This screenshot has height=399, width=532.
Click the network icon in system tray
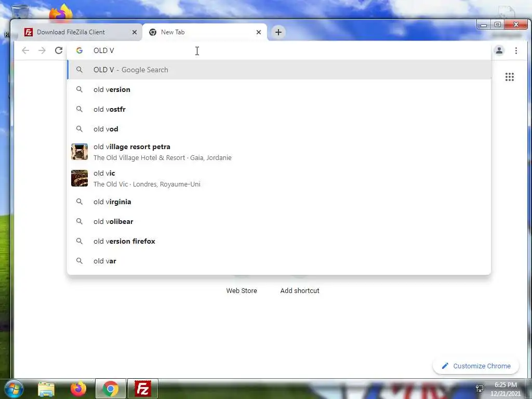click(480, 388)
